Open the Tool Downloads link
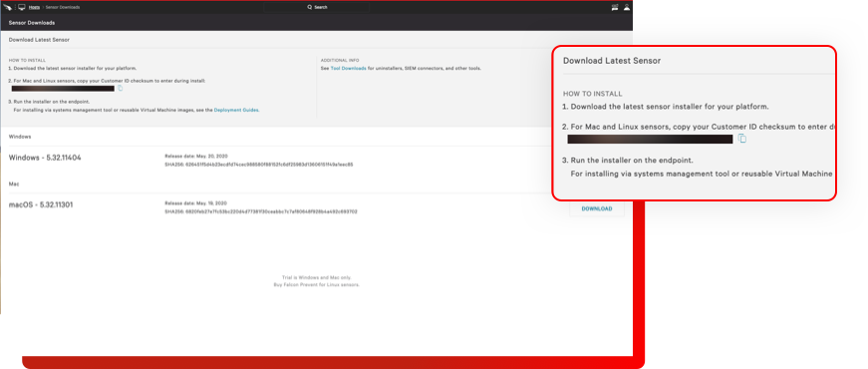Screen dimensions: 868x369 point(348,68)
